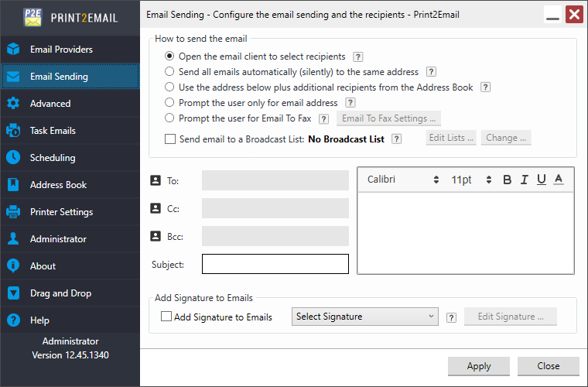Check the 'Add Signature to Emails' box
The height and width of the screenshot is (387, 588).
[x=166, y=317]
